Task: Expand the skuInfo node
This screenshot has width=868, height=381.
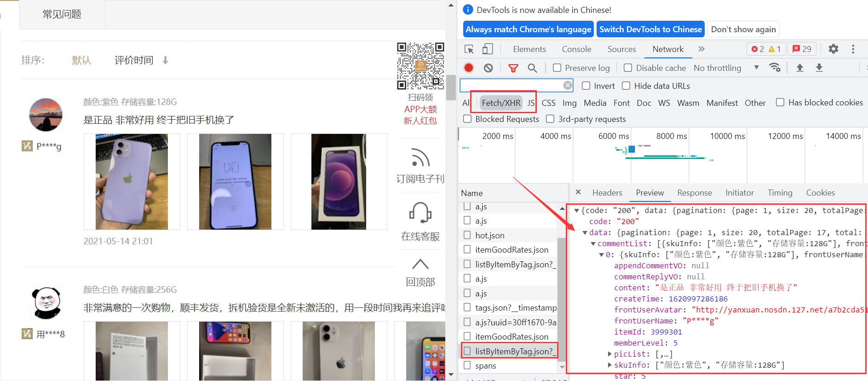Action: click(610, 365)
